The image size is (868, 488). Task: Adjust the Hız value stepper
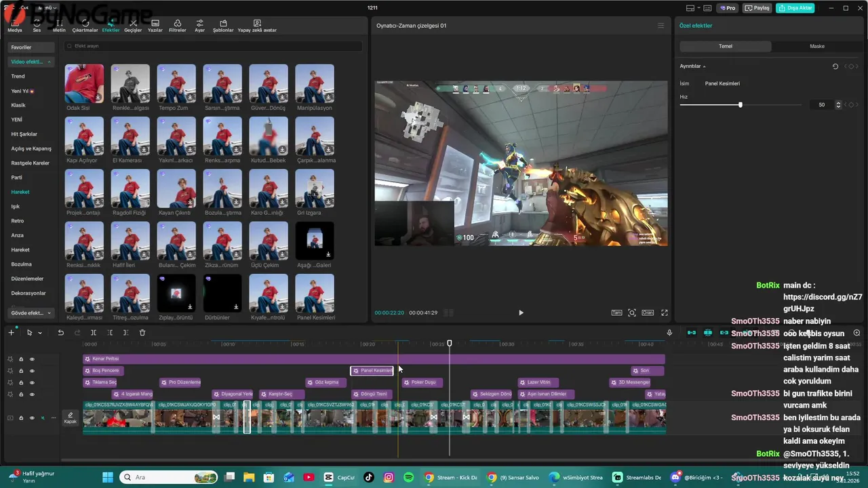pyautogui.click(x=838, y=104)
